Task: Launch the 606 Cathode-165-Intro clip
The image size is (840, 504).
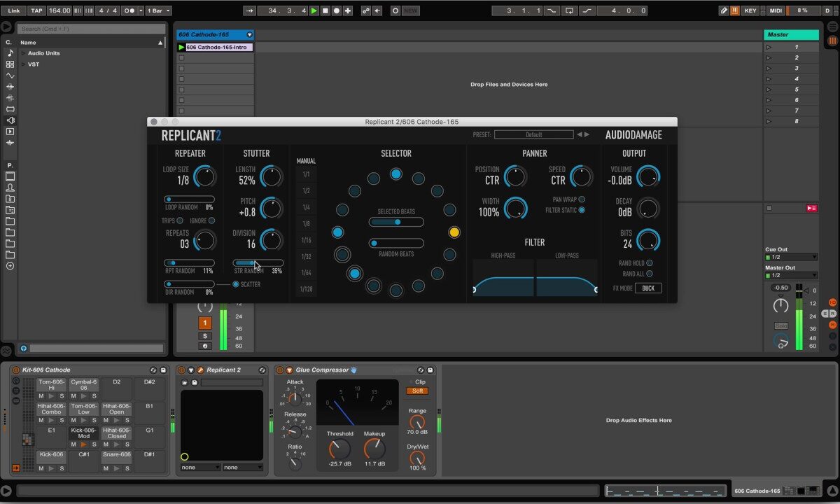Action: (x=181, y=48)
